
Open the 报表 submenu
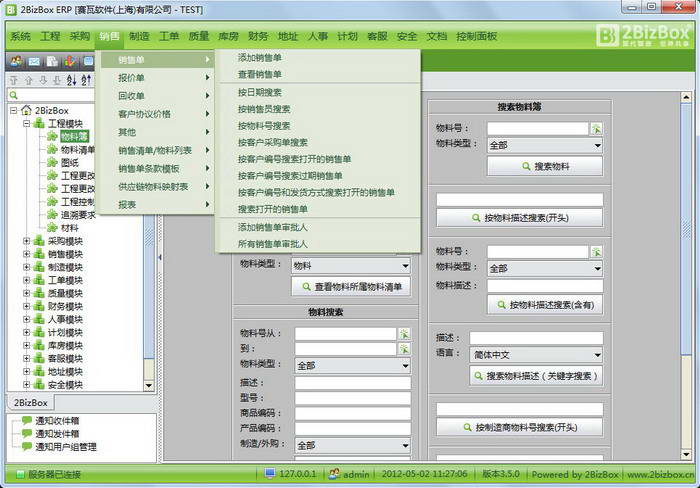pyautogui.click(x=158, y=204)
